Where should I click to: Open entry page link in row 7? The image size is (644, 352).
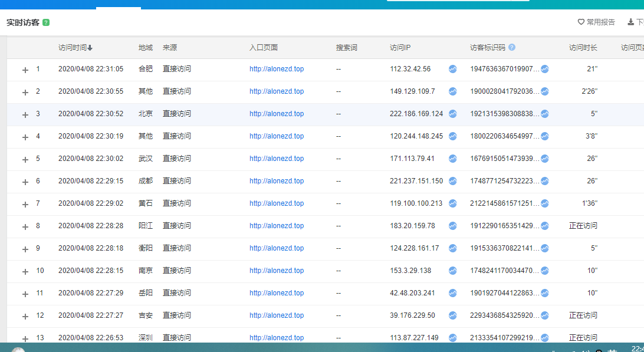click(x=277, y=203)
